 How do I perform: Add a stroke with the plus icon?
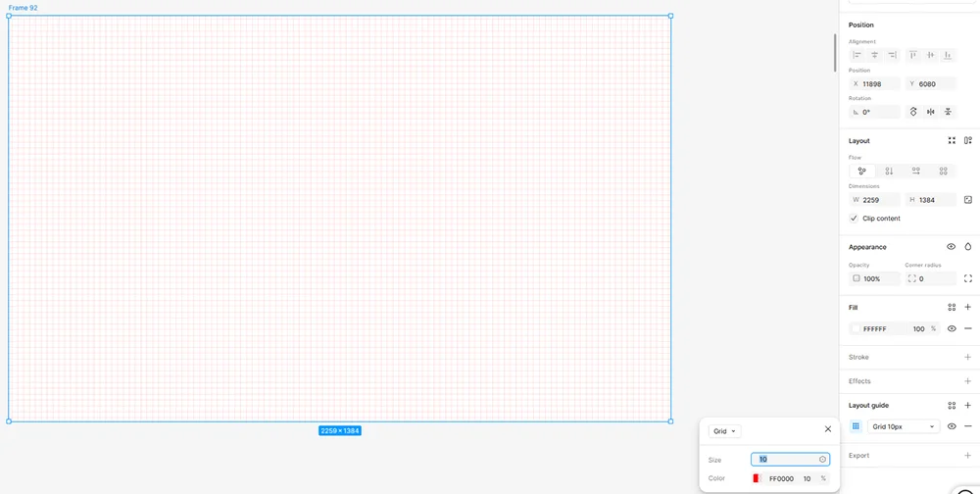[968, 357]
